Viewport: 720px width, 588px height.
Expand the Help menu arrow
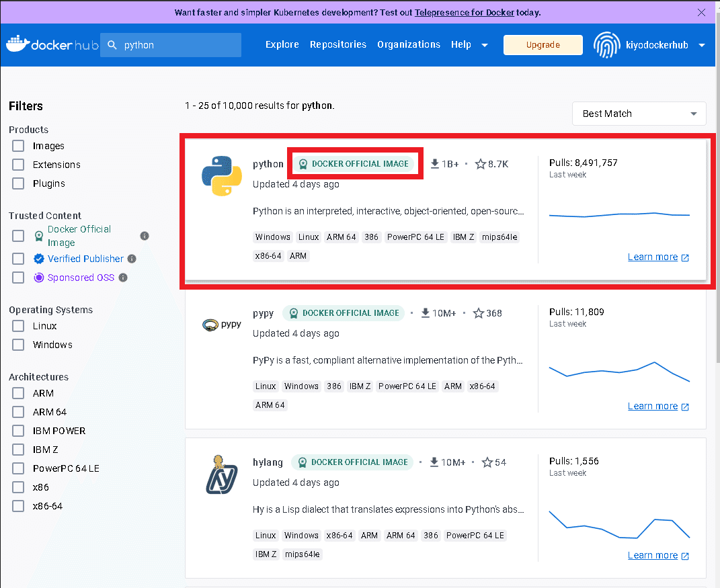485,45
